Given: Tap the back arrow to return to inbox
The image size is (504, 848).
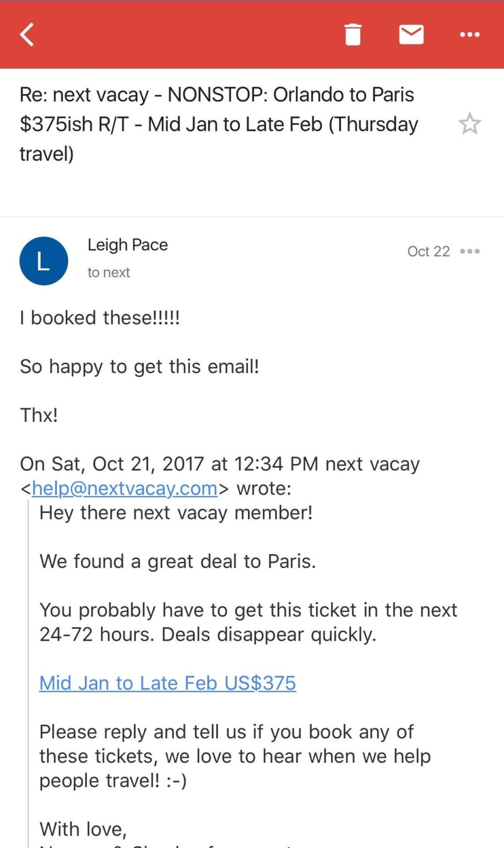Looking at the screenshot, I should point(28,35).
